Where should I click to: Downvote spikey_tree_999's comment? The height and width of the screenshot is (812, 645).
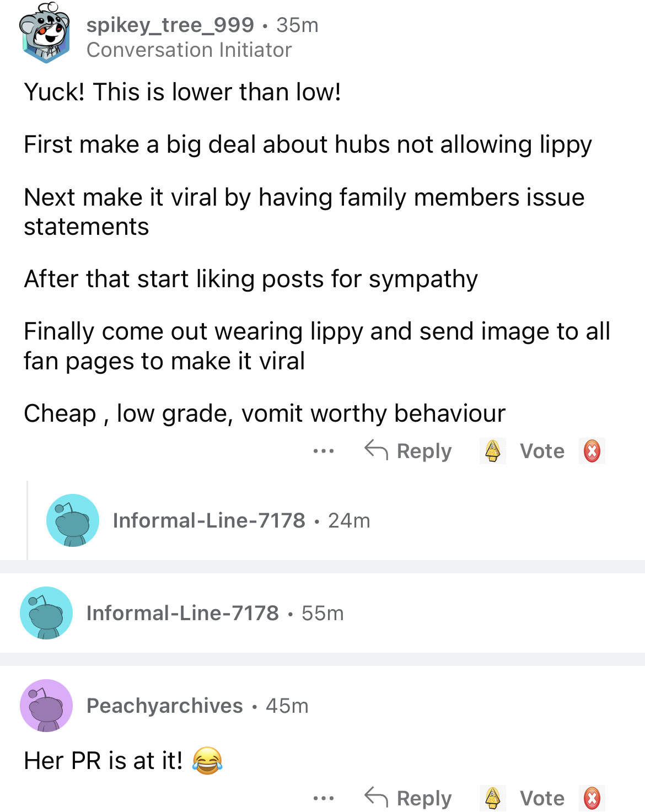592,451
